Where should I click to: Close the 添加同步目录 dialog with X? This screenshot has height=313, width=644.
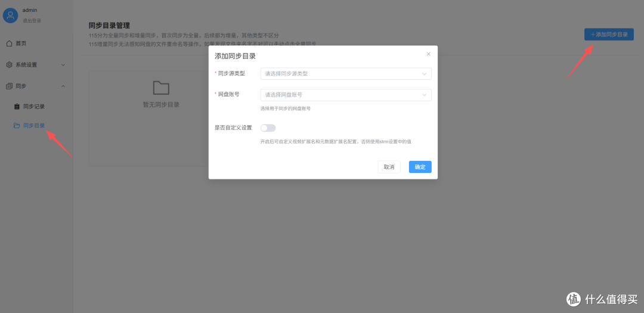(428, 54)
